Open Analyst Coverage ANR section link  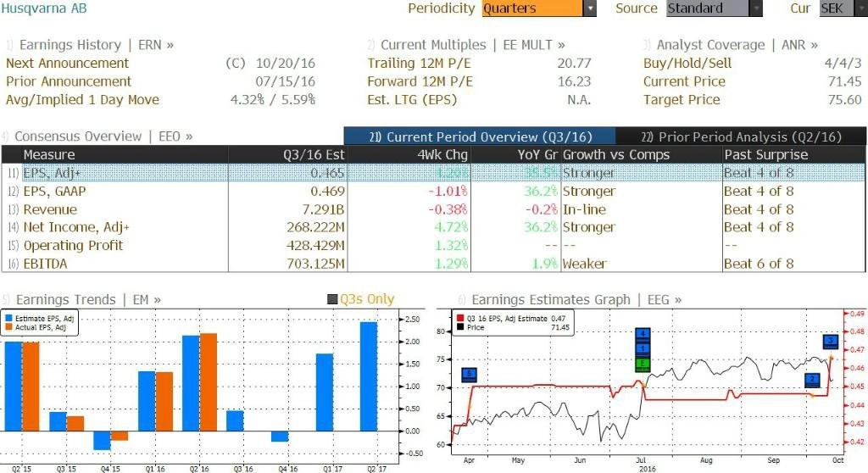[737, 45]
